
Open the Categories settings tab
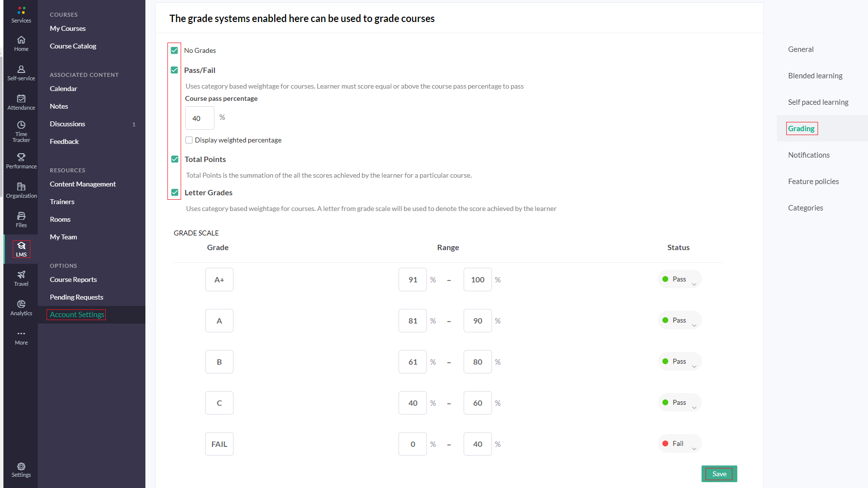tap(805, 208)
